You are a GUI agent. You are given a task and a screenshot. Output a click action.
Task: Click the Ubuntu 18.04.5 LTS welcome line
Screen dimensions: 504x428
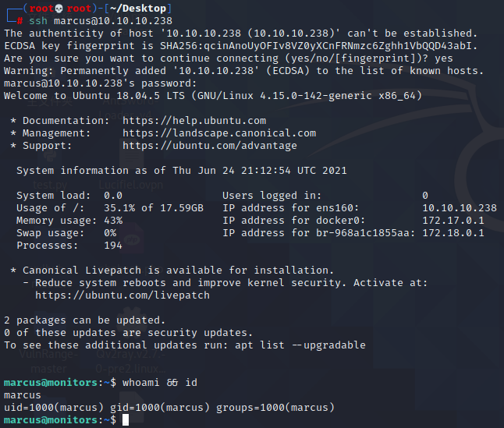click(x=213, y=96)
